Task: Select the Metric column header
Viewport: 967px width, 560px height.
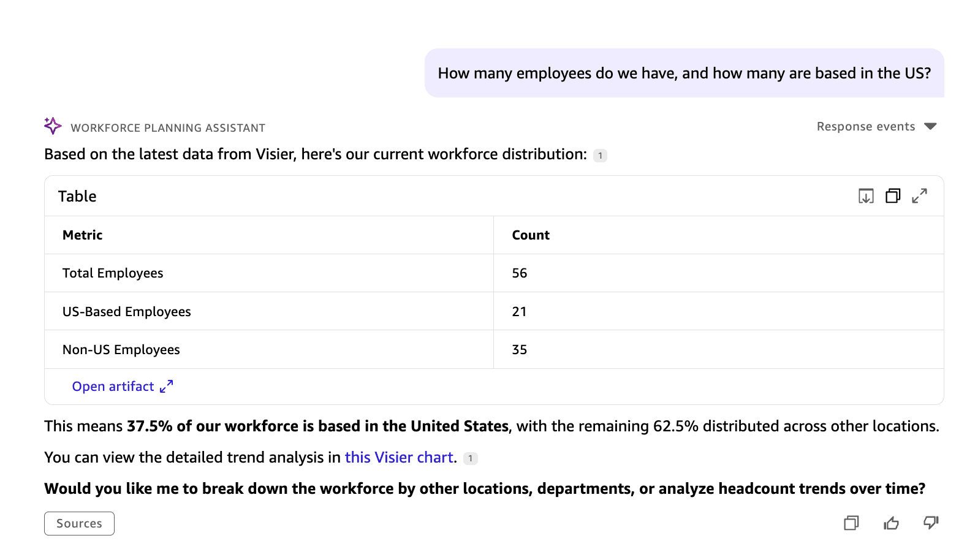Action: (83, 235)
